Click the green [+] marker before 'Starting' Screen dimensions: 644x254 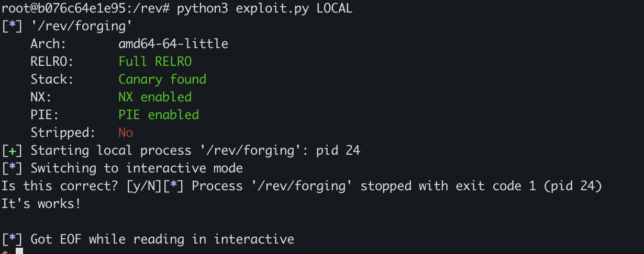coord(12,151)
